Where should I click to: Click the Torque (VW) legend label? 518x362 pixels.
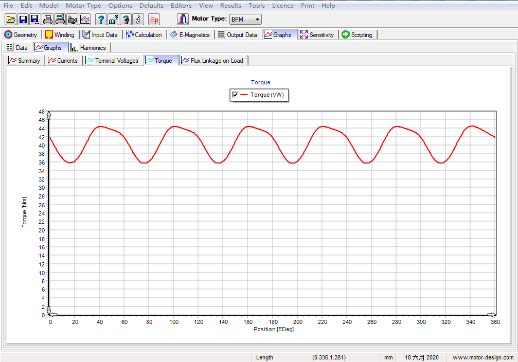click(267, 95)
